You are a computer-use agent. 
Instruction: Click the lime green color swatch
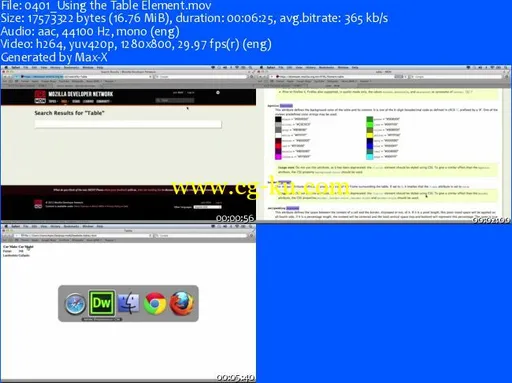point(370,124)
